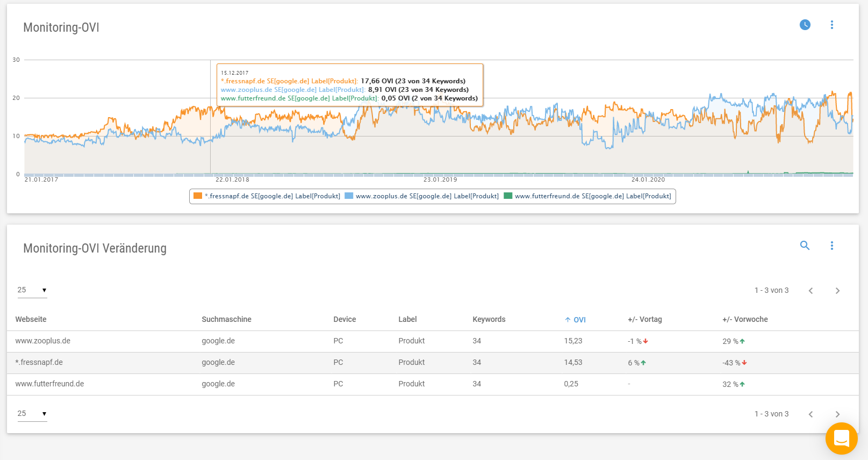Click red down arrow next to -1 %
This screenshot has height=460, width=868.
(645, 341)
